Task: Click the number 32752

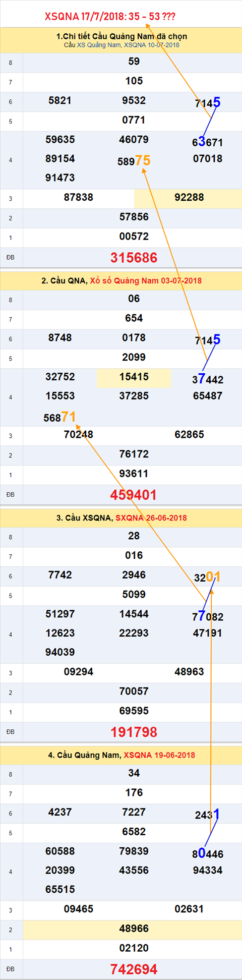Action: (x=60, y=377)
